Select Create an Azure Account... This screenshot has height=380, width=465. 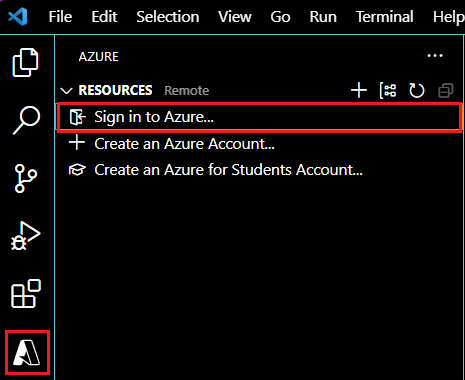pyautogui.click(x=259, y=144)
